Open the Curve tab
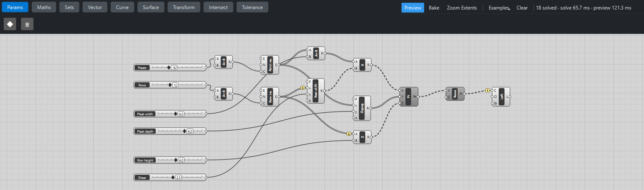This screenshot has width=644, height=190. (x=122, y=7)
